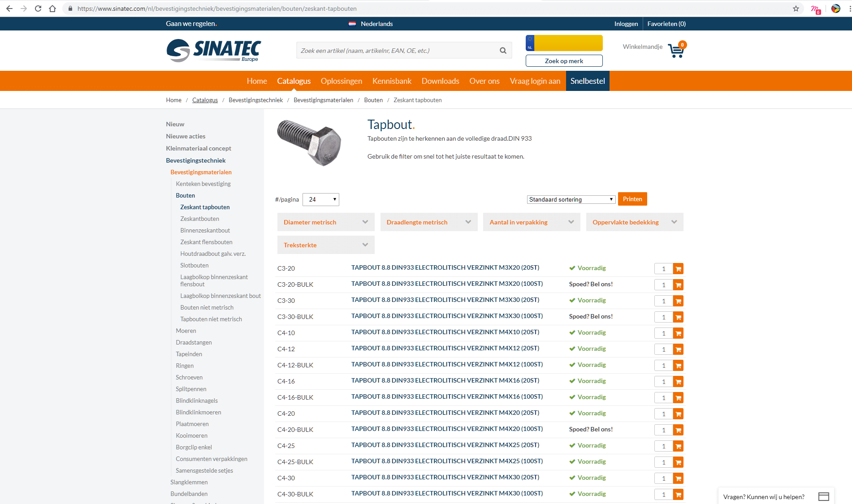
Task: Add C4-12-BULK to cart
Action: click(678, 366)
